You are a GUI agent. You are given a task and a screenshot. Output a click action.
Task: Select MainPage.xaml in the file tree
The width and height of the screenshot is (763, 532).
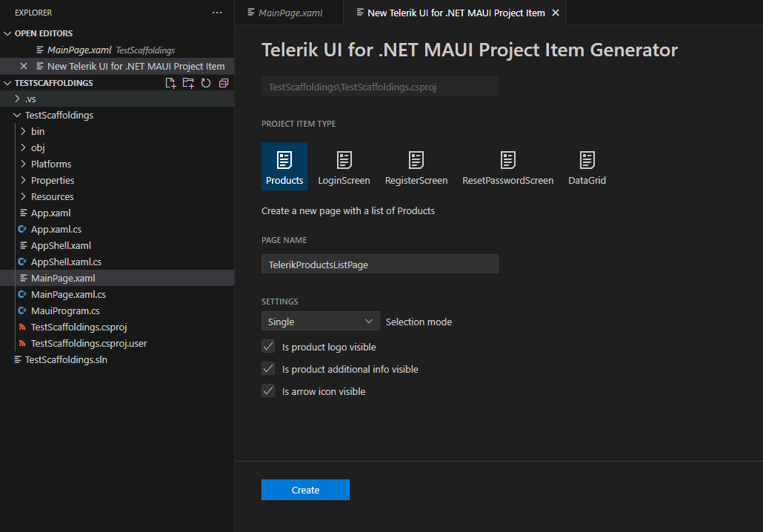tap(117, 279)
